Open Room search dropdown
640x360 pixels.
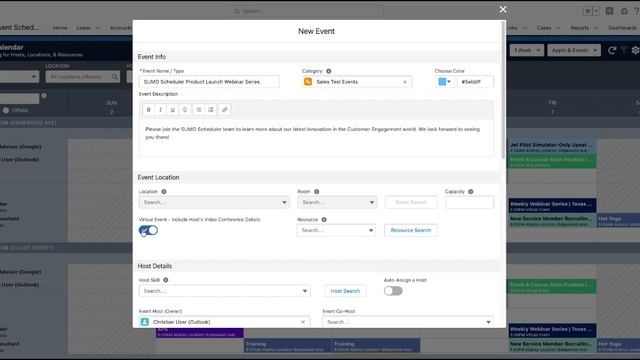[x=337, y=202]
